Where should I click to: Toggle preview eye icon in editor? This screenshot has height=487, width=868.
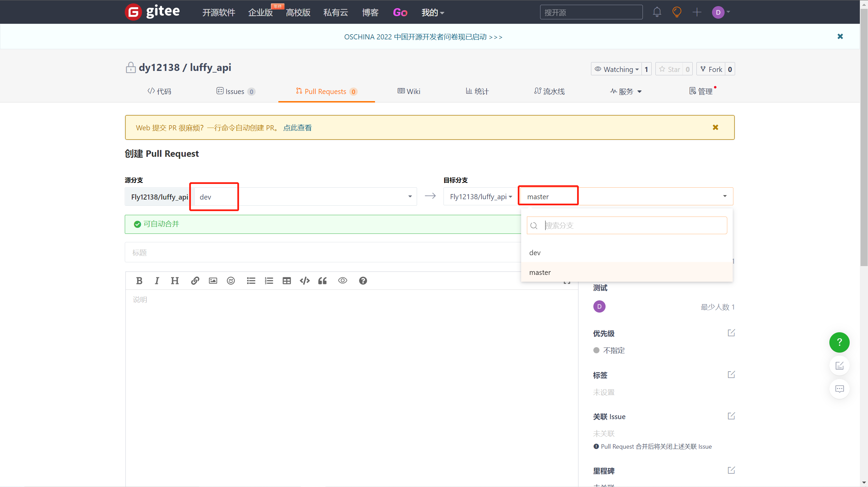coord(342,280)
